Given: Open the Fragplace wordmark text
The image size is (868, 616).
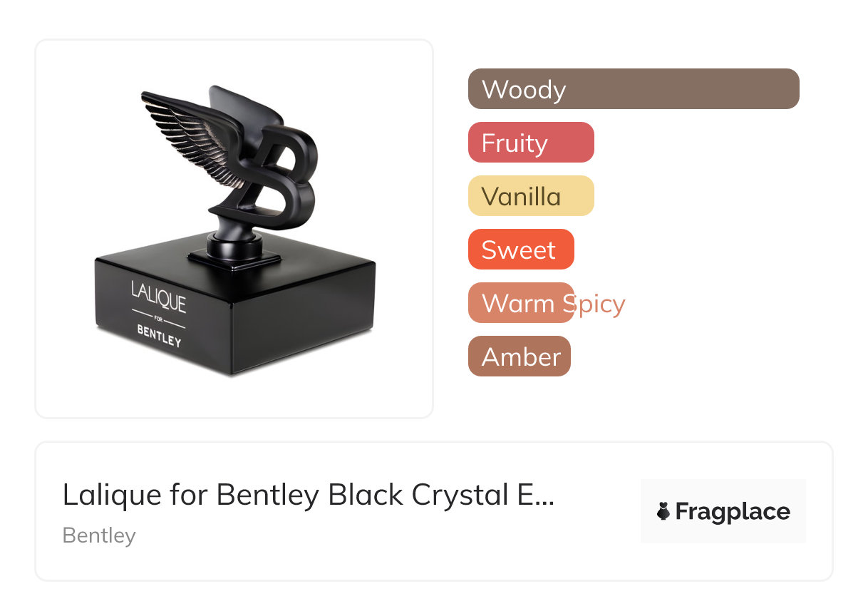Looking at the screenshot, I should point(732,511).
